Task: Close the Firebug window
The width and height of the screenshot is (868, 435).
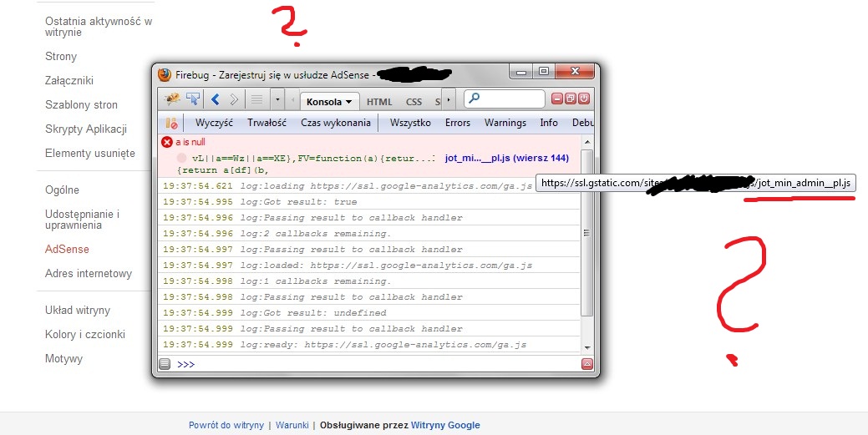Action: coord(575,72)
